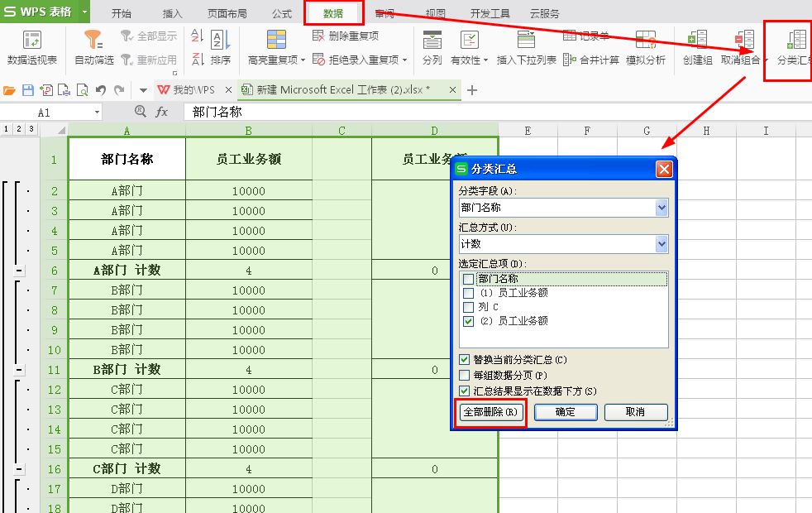Click the 高亮重复项 highlight duplicates icon
The width and height of the screenshot is (812, 513).
(x=276, y=40)
